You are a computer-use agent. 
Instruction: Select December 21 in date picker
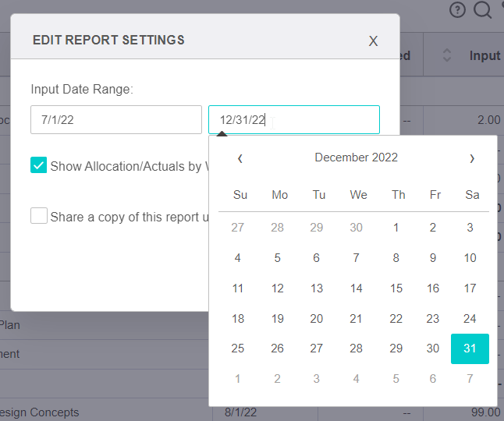[x=356, y=319]
